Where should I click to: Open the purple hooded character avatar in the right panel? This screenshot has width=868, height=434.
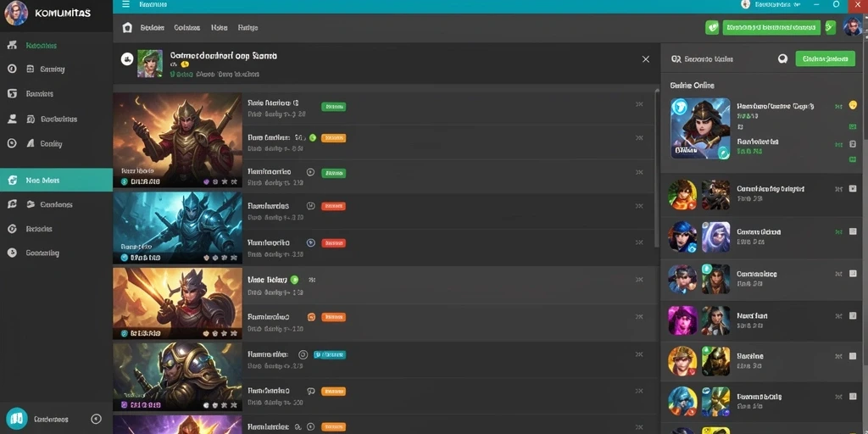715,237
